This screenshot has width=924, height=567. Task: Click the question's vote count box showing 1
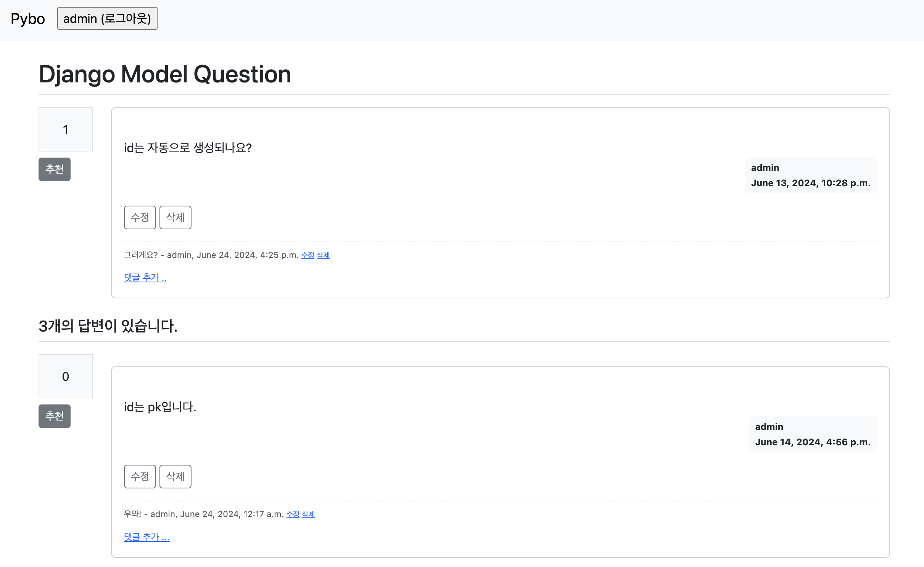(66, 129)
